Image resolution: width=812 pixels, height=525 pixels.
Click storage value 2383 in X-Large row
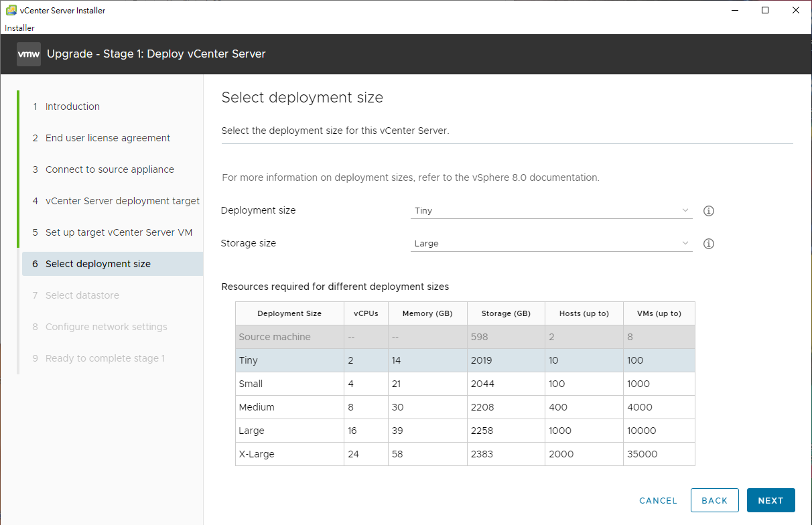click(482, 454)
